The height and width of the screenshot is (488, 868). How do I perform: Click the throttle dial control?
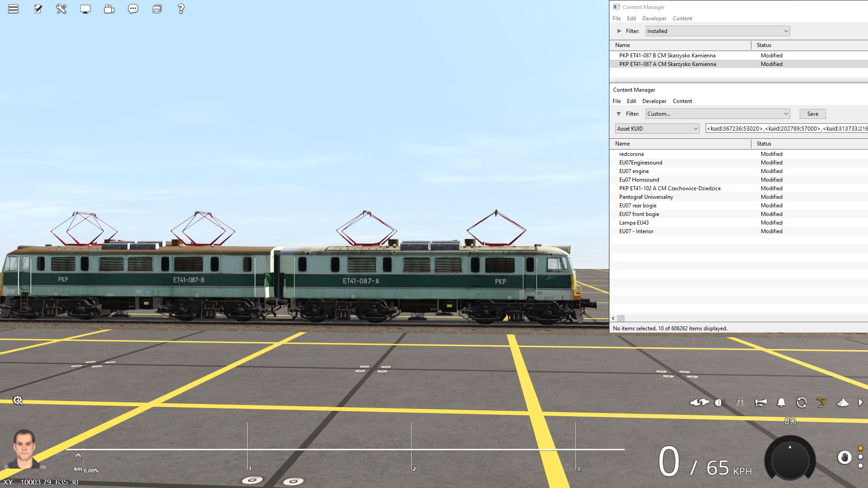[790, 460]
